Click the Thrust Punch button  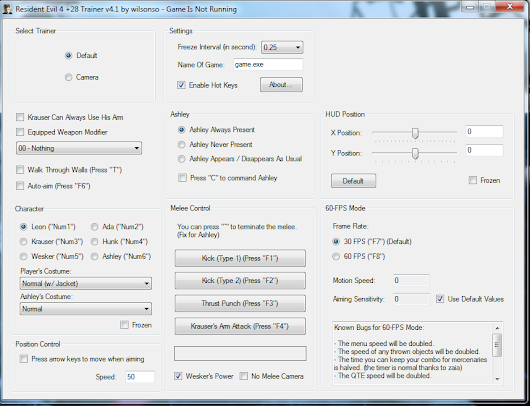tap(240, 303)
